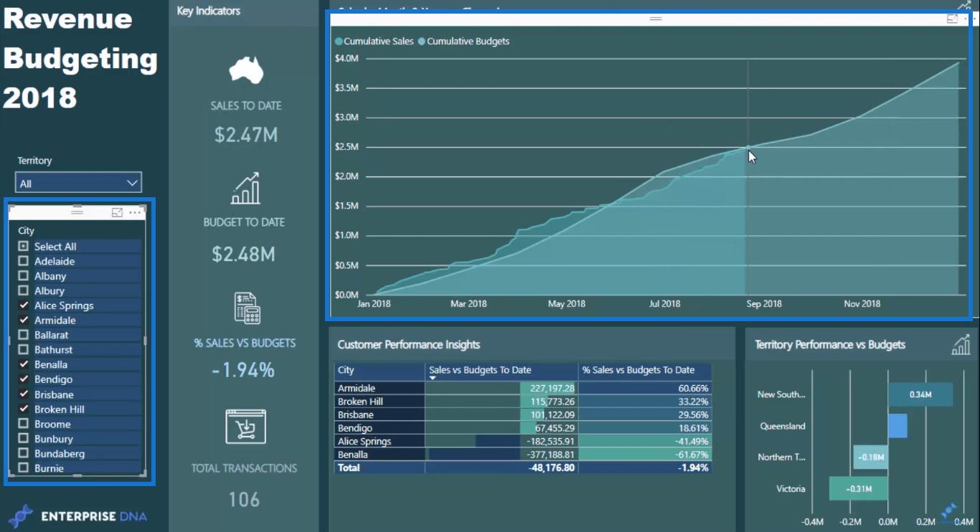Select the Victoria -0.31M bar

858,489
